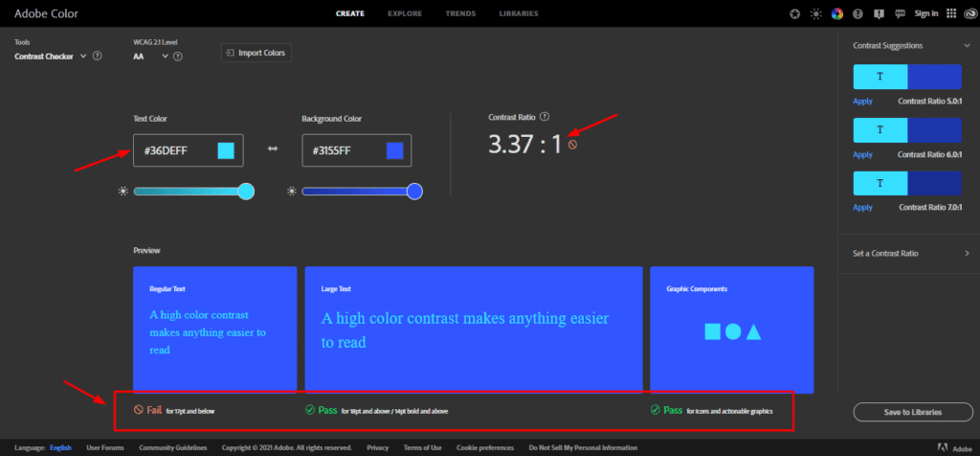Click the Fail result for regular text

(x=174, y=410)
